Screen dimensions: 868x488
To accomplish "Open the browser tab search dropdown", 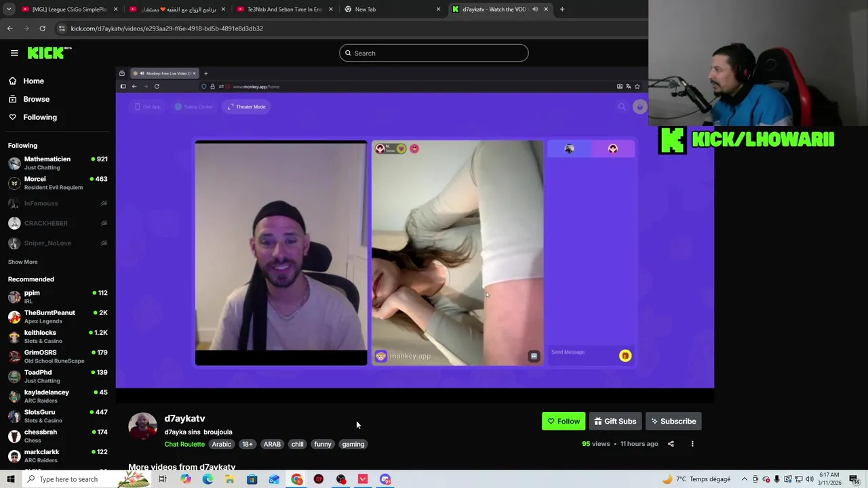I will 9,9.
